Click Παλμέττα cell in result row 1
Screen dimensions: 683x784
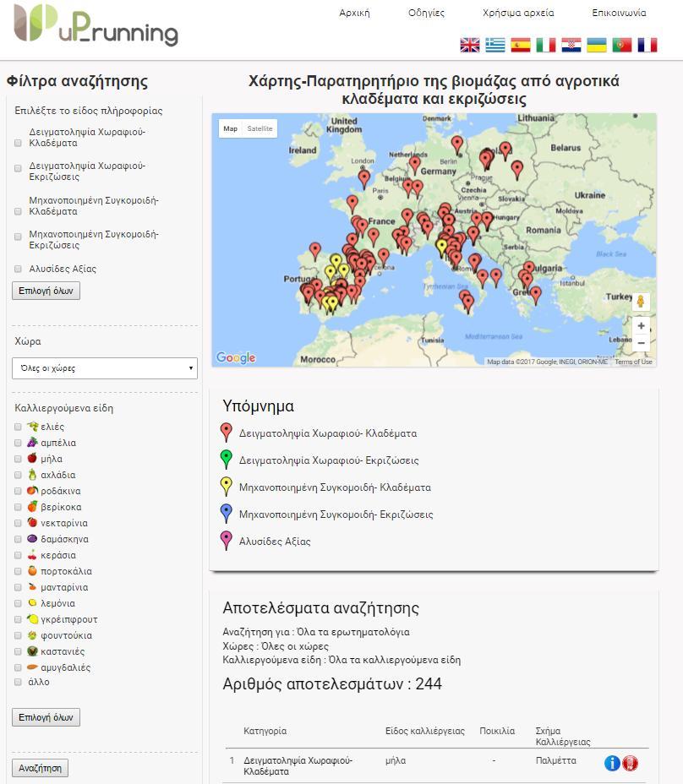pos(555,760)
